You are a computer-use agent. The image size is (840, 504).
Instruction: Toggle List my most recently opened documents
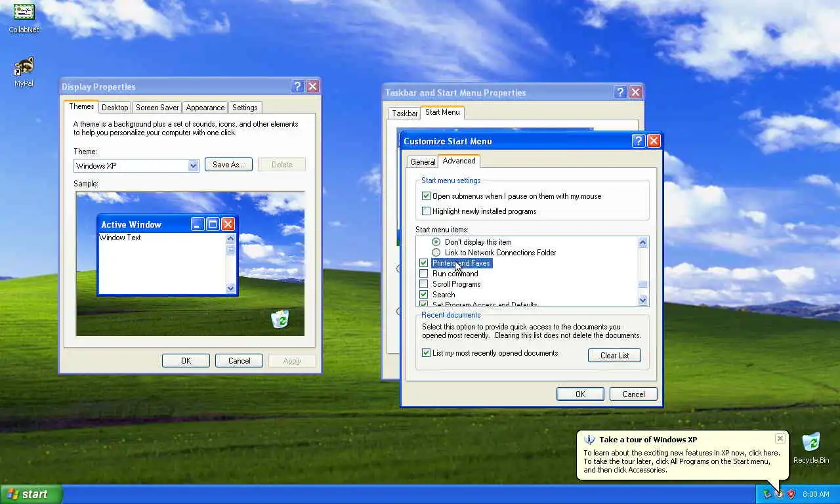(x=427, y=353)
